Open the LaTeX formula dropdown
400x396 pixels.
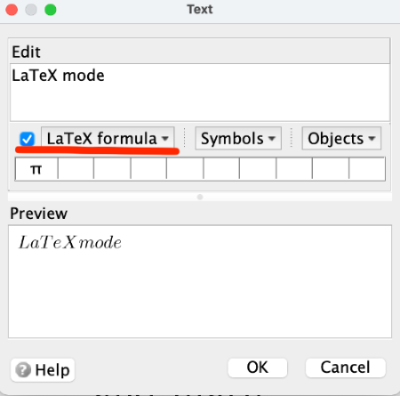point(108,138)
